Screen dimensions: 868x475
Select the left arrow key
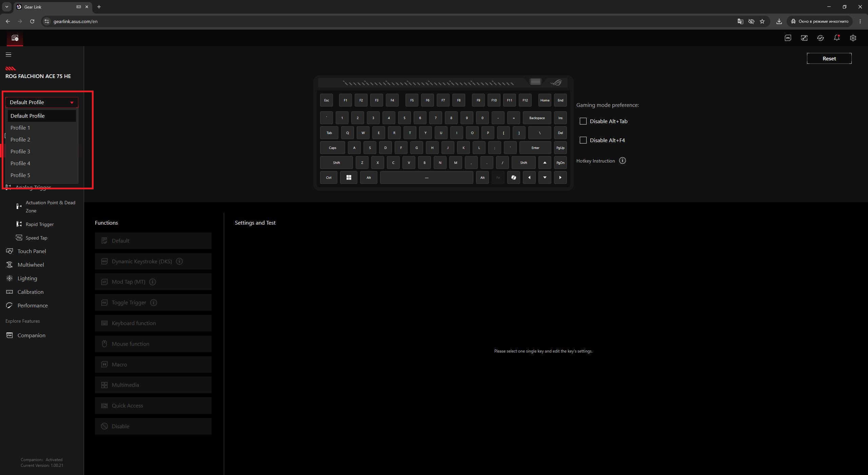pyautogui.click(x=529, y=177)
